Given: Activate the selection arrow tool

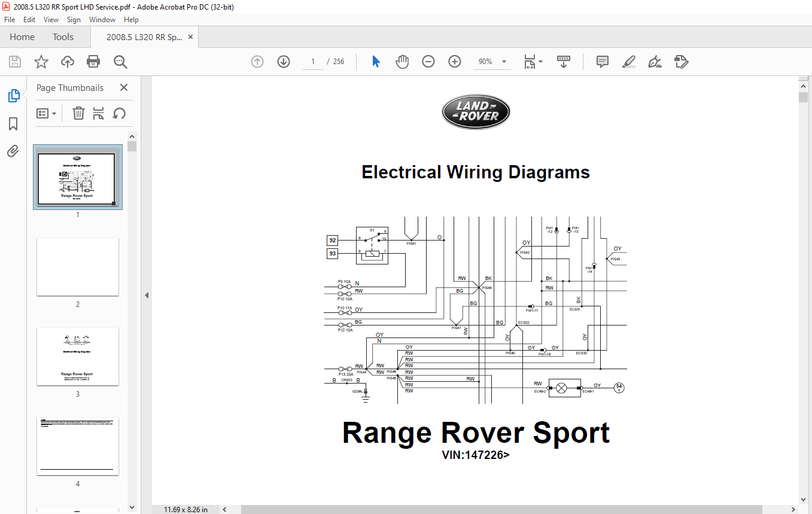Looking at the screenshot, I should pyautogui.click(x=376, y=62).
